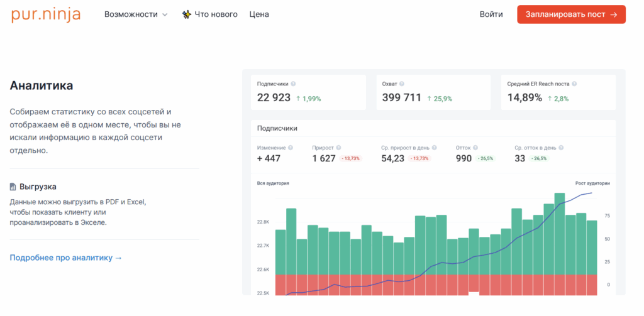Click the document icon next to Выгрузка
The height and width of the screenshot is (316, 644).
tap(13, 187)
